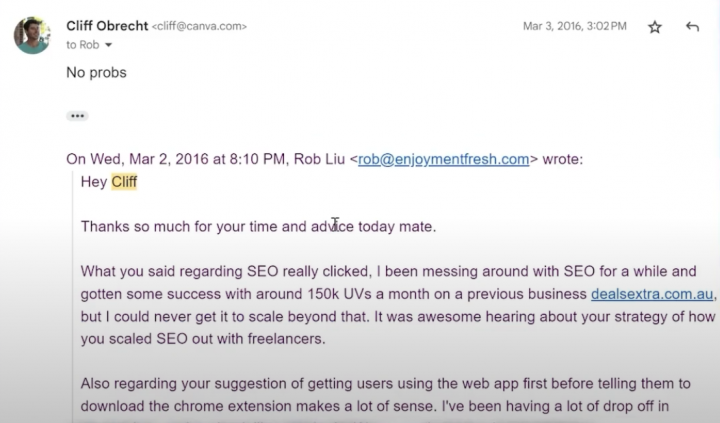Open the dealsextra.com.au link
Viewport: 720px width, 423px height.
(653, 294)
